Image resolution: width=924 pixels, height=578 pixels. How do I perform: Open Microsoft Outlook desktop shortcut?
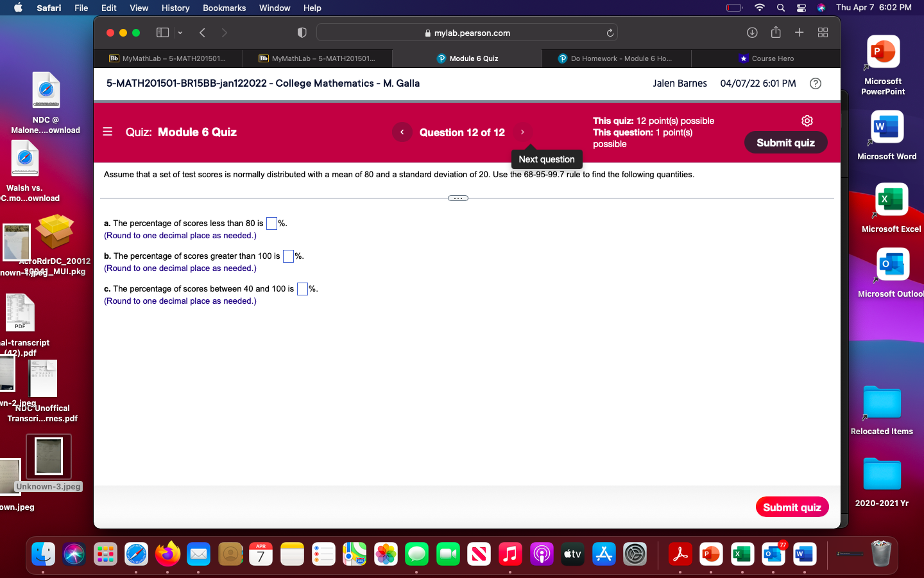(893, 265)
